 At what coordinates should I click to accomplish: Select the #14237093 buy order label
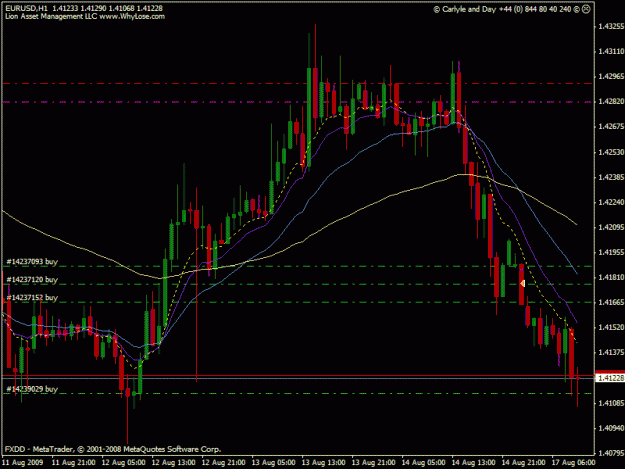point(32,261)
